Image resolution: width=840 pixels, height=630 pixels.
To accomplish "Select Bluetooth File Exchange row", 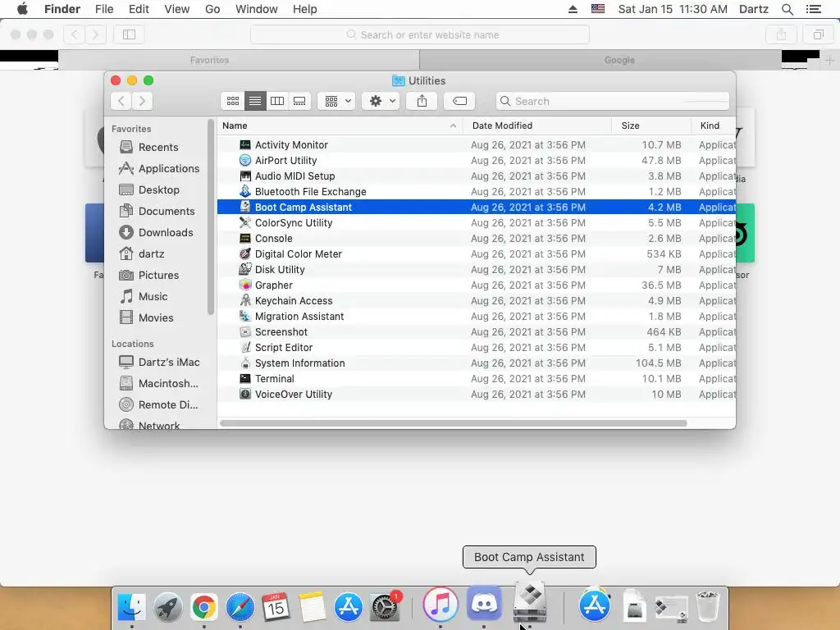I will coord(477,191).
